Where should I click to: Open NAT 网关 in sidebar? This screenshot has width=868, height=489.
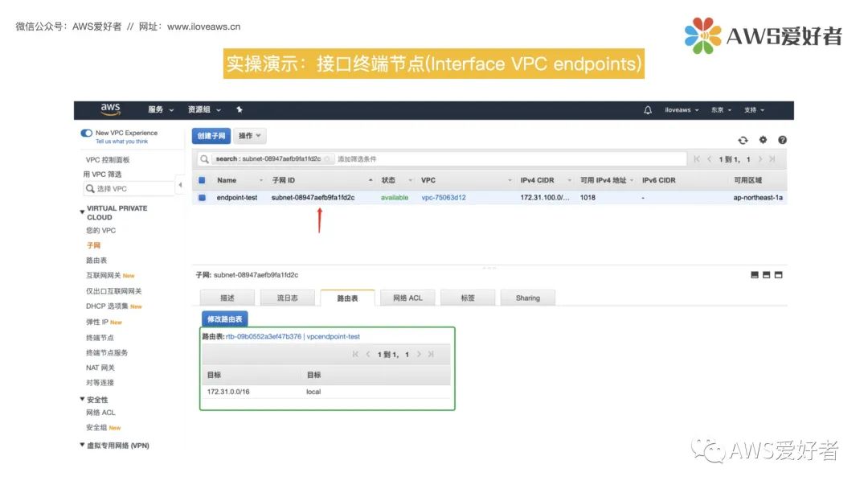point(100,368)
